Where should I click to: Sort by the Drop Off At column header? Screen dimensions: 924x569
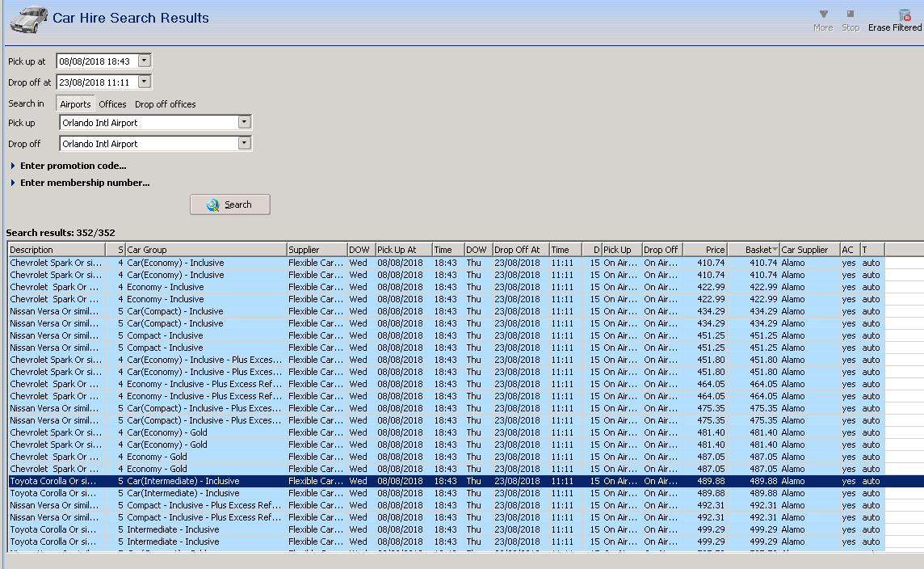click(x=521, y=250)
